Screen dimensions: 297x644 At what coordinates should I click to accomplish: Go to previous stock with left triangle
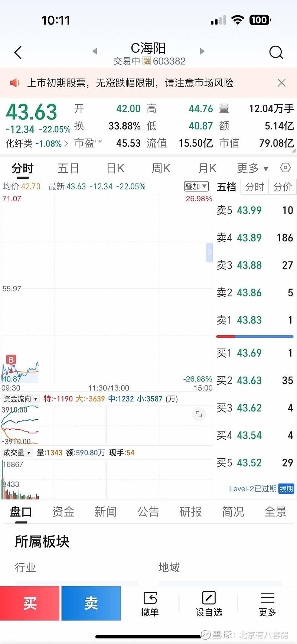tap(95, 51)
